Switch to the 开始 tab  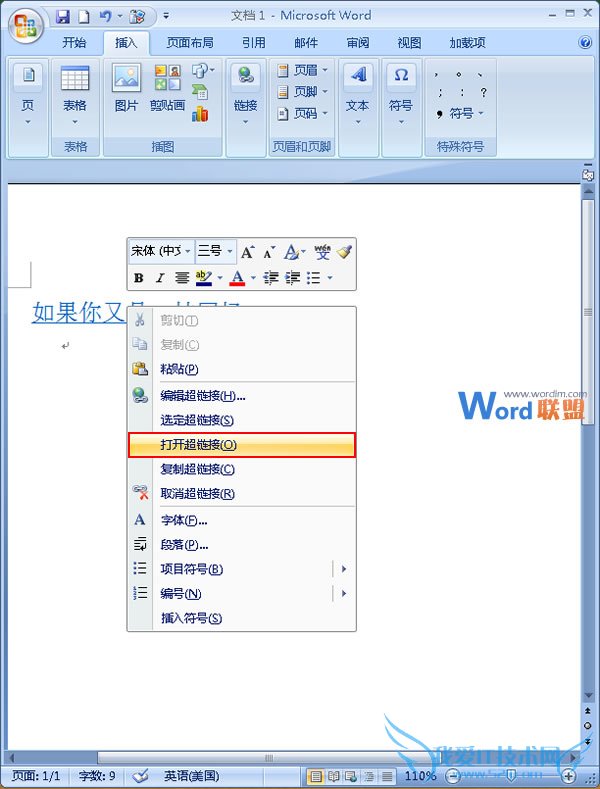tap(74, 43)
